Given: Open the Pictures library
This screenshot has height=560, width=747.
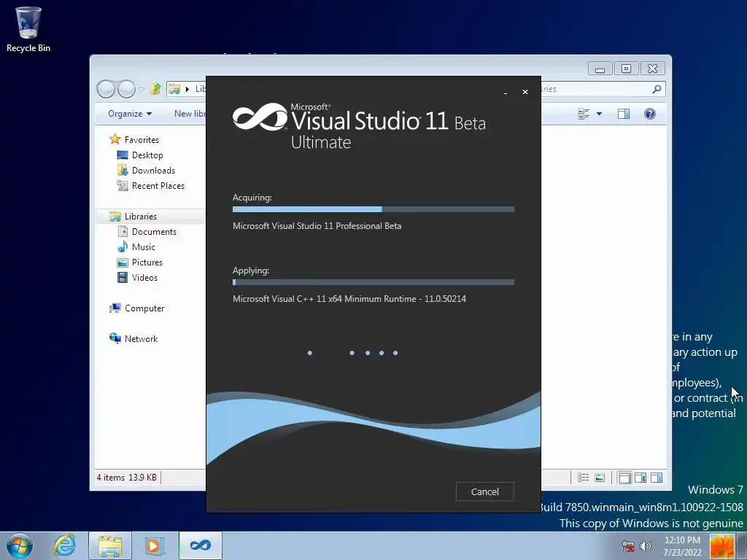Looking at the screenshot, I should (147, 262).
